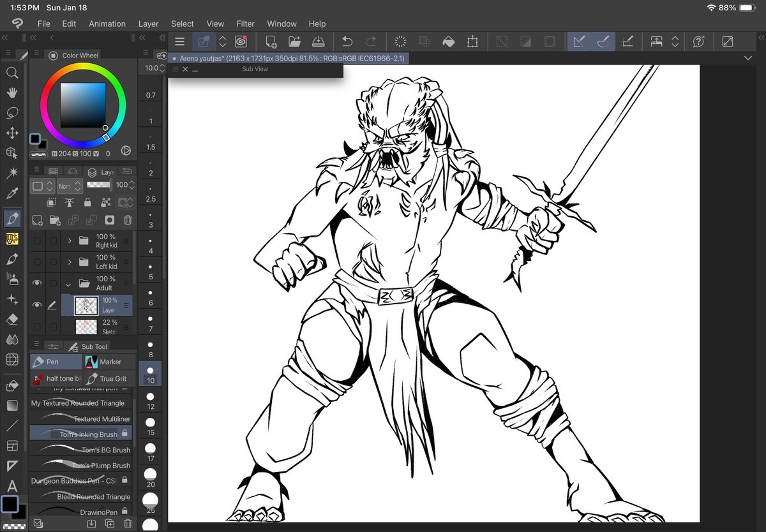The image size is (766, 532).
Task: Click the New raster layer icon
Action: [37, 220]
